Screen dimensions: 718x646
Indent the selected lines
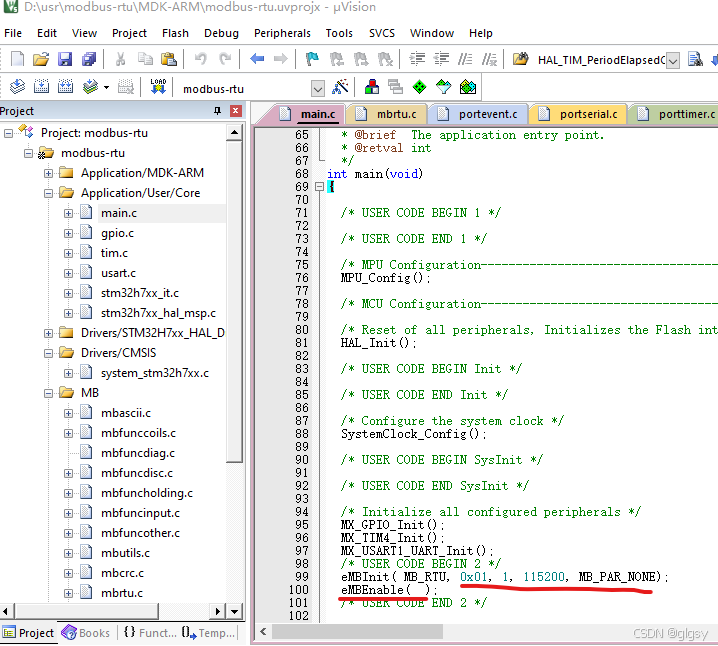[x=417, y=59]
